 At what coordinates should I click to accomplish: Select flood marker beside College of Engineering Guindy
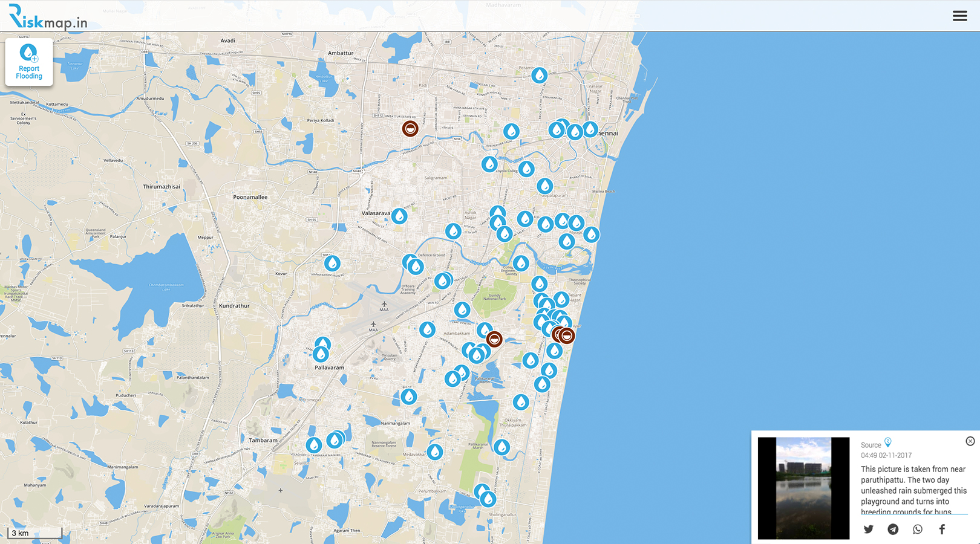521,263
